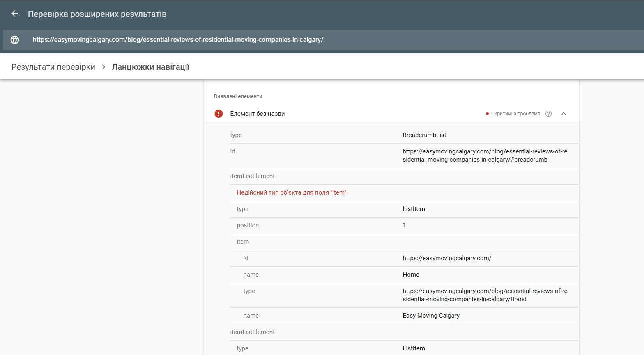Open the help question mark icon

click(548, 114)
